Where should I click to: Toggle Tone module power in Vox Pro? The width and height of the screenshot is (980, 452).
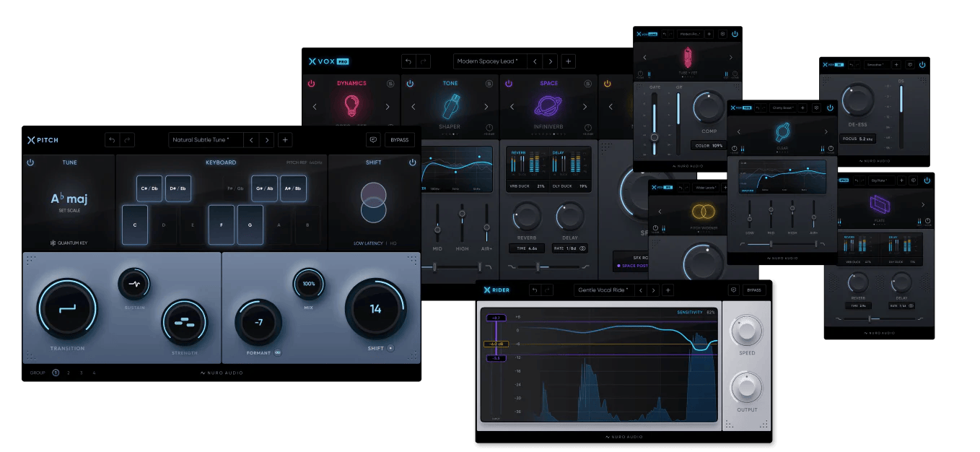tap(410, 84)
